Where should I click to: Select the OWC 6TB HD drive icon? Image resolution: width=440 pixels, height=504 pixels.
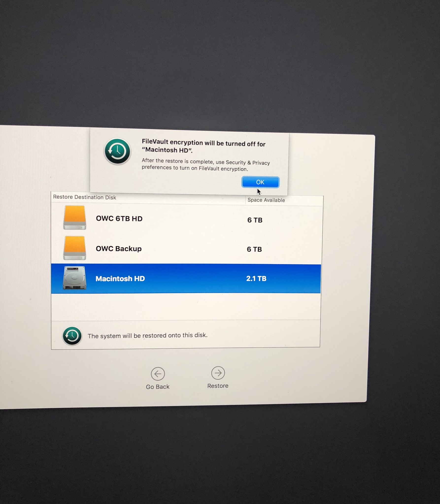click(75, 218)
